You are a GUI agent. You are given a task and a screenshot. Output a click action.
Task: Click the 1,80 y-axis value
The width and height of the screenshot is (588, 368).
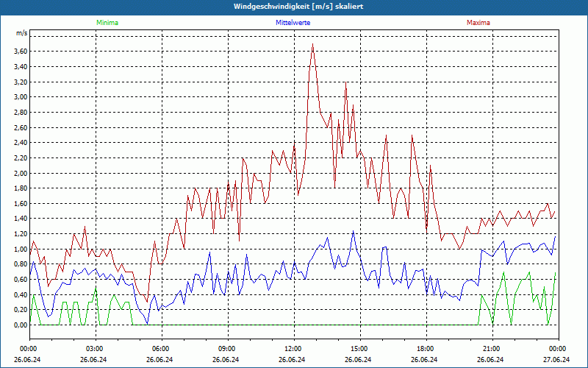pyautogui.click(x=21, y=188)
